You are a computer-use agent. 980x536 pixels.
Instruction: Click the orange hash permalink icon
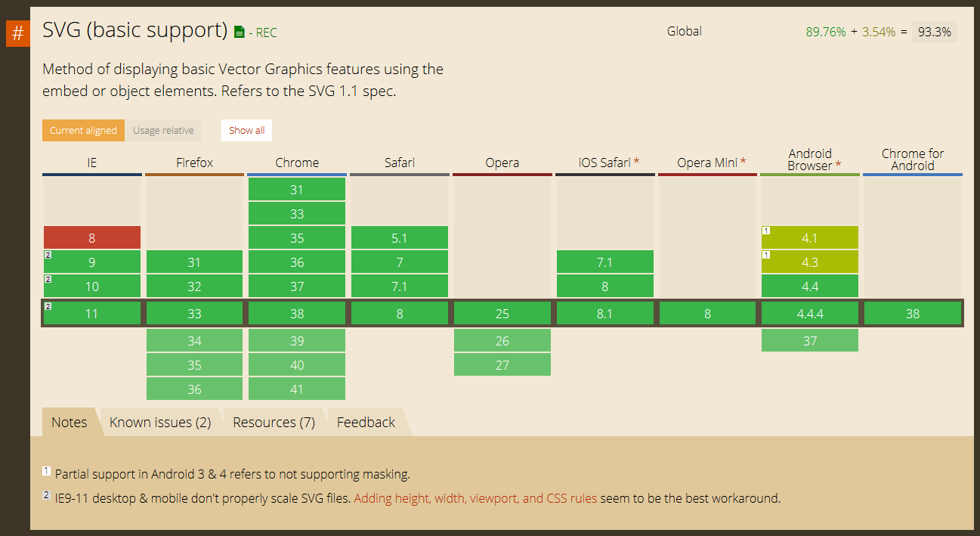[18, 34]
